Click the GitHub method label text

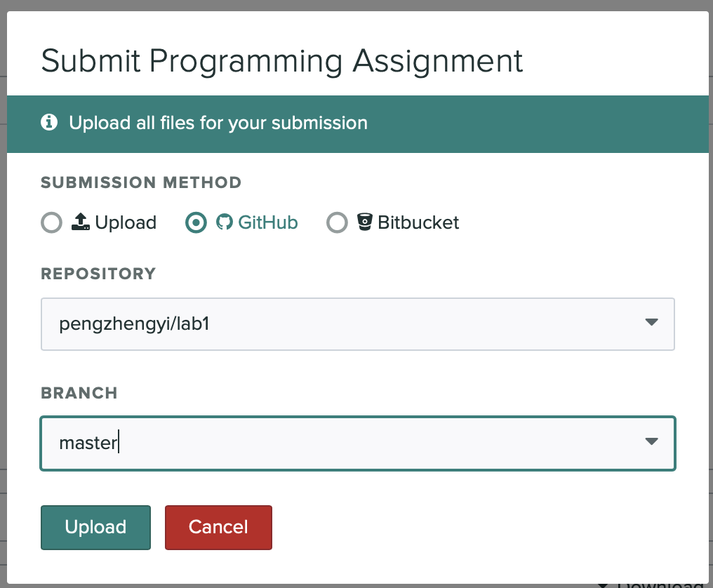point(268,223)
